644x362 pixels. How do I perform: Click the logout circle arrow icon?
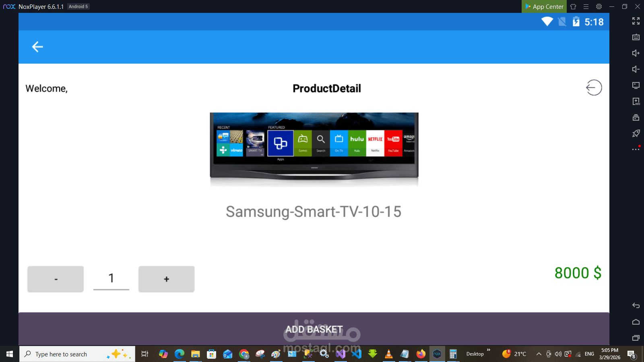pos(594,88)
